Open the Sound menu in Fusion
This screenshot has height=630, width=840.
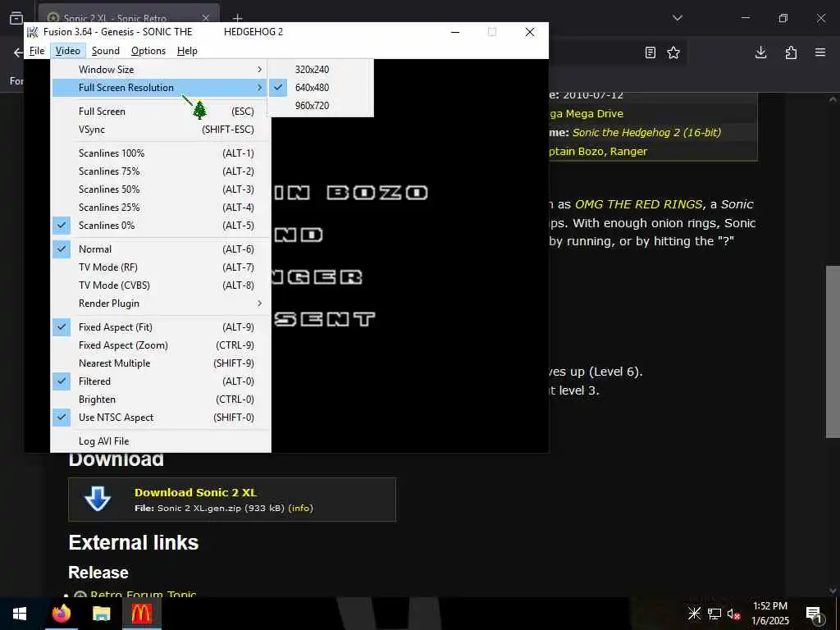pyautogui.click(x=106, y=51)
